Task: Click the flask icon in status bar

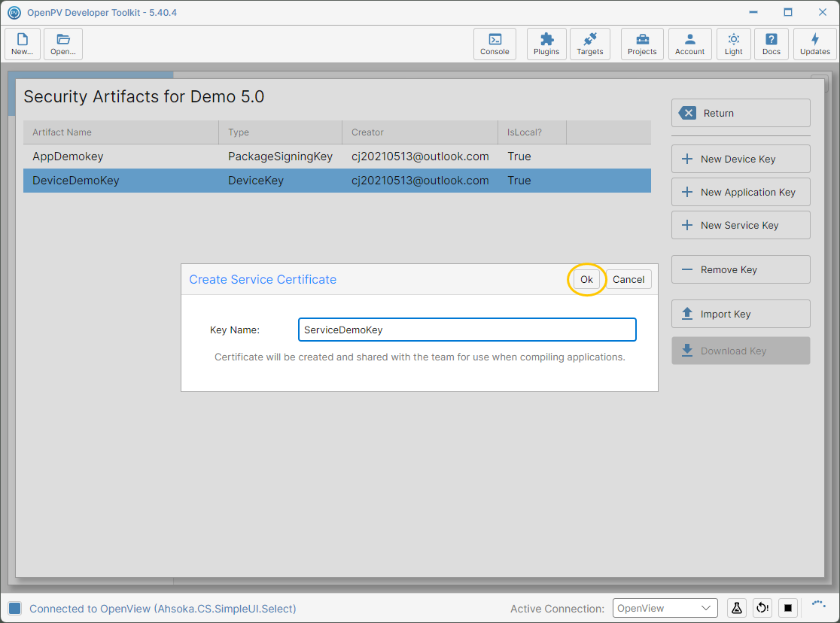Action: coord(737,608)
